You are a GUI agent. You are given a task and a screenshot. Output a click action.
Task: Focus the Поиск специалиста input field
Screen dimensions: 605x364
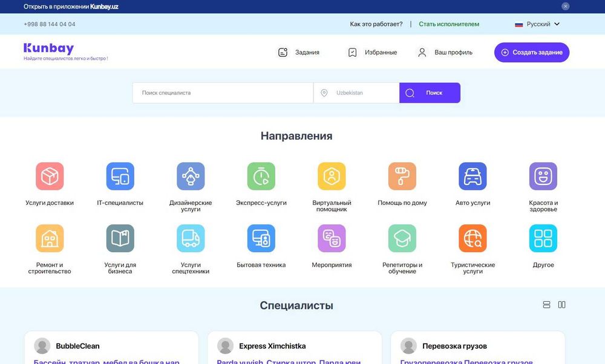(223, 93)
